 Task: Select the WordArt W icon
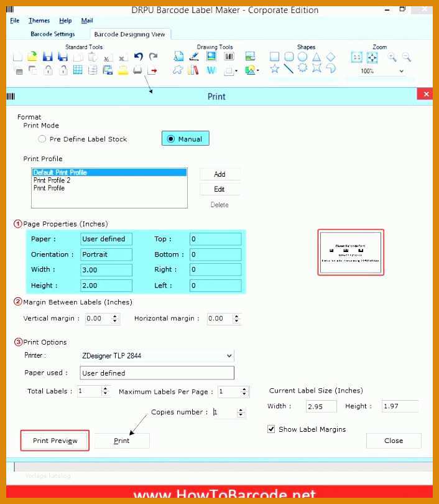[x=211, y=70]
